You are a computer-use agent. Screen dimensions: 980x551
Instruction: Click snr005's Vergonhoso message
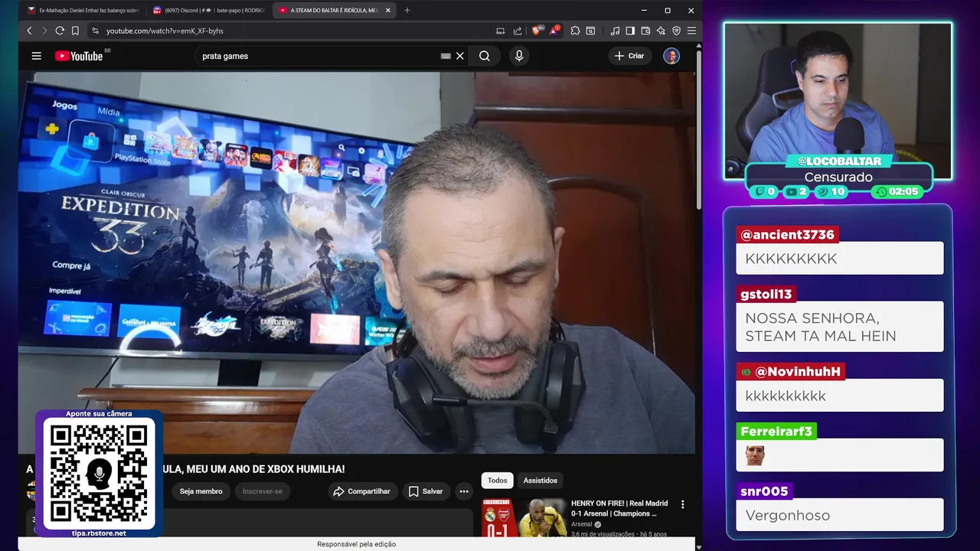tap(839, 516)
